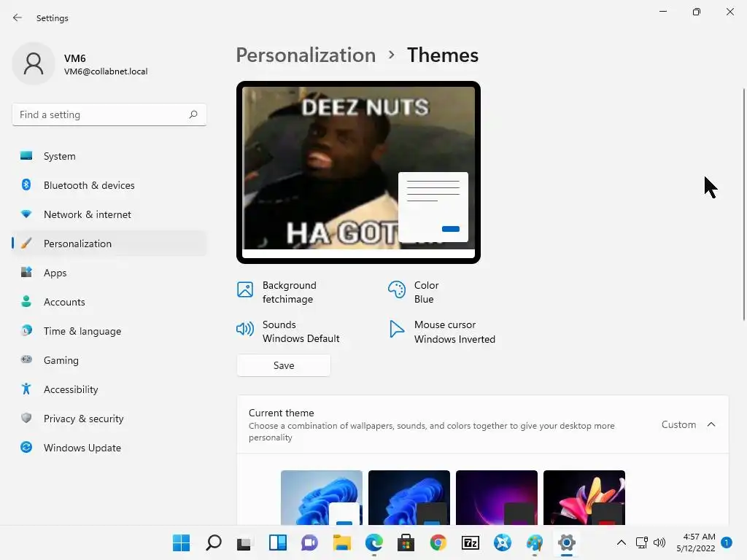Click the Settings gear on taskbar
747x560 pixels.
(566, 542)
